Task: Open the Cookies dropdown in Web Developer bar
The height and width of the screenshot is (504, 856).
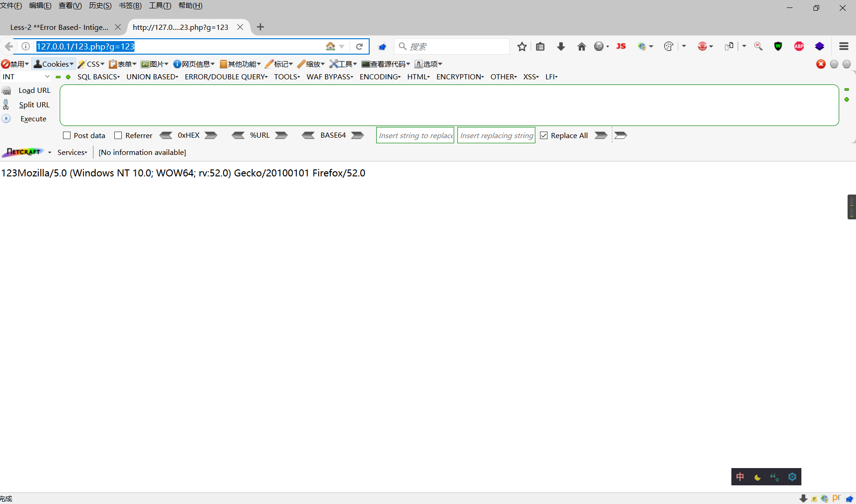Action: tap(53, 64)
